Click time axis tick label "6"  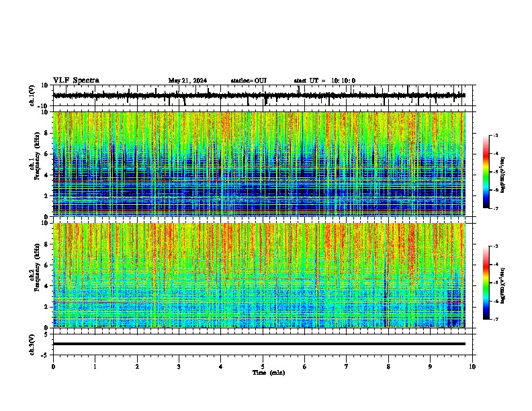[x=304, y=367]
